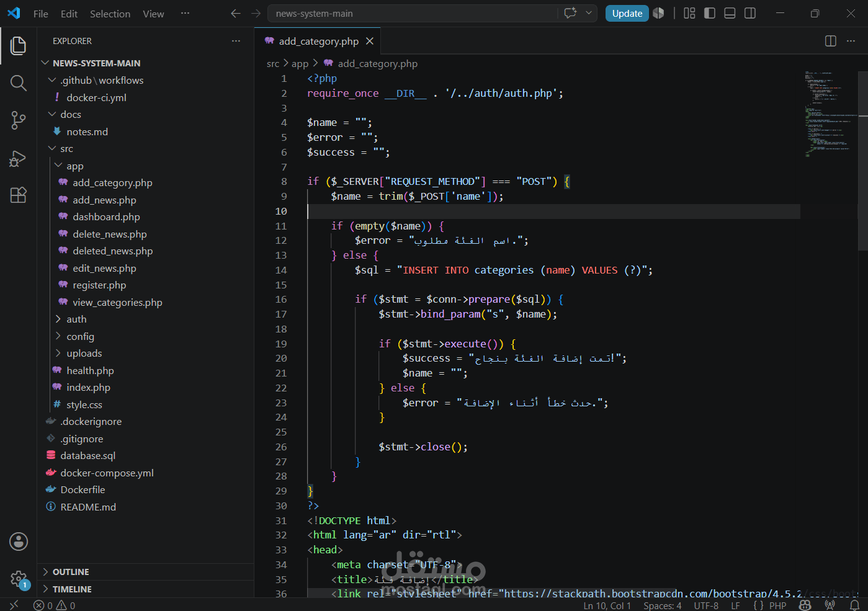
Task: Click the broadcast icon in status bar
Action: [830, 605]
